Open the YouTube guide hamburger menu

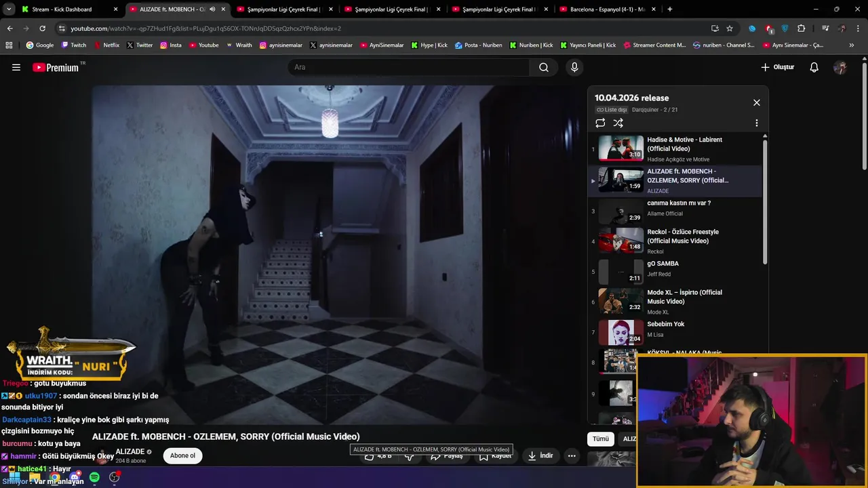[16, 67]
